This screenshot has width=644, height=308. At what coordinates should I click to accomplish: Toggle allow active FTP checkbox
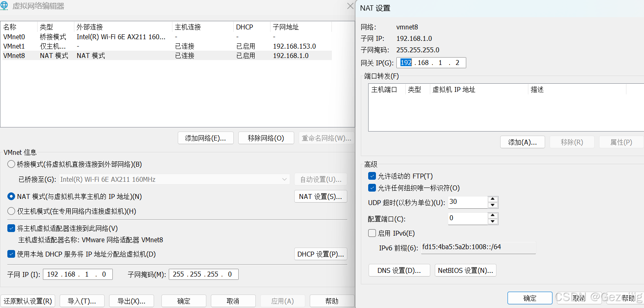coord(372,176)
